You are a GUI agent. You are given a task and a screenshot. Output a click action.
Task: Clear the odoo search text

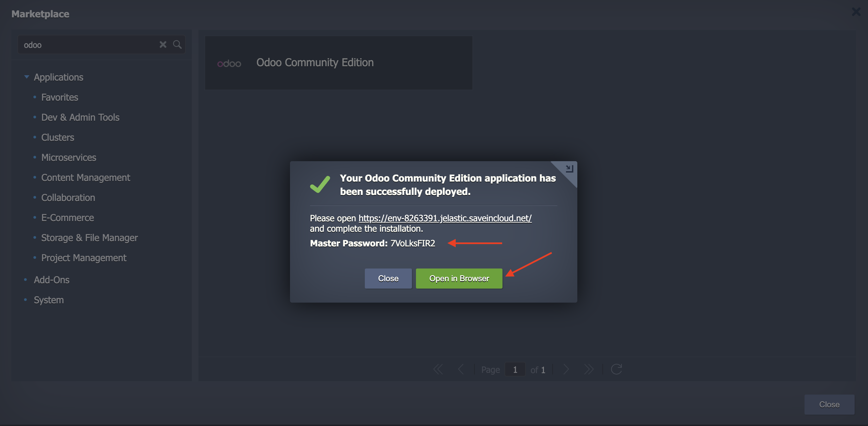[163, 44]
